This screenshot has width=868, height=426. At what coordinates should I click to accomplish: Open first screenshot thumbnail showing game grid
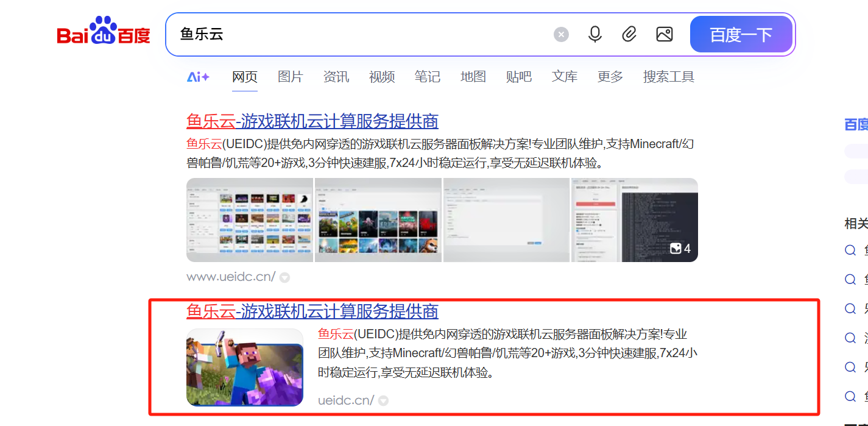pos(250,220)
